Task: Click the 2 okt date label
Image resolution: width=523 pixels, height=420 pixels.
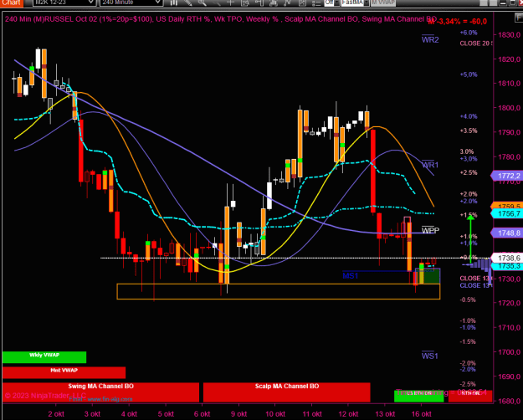Action: (x=56, y=414)
